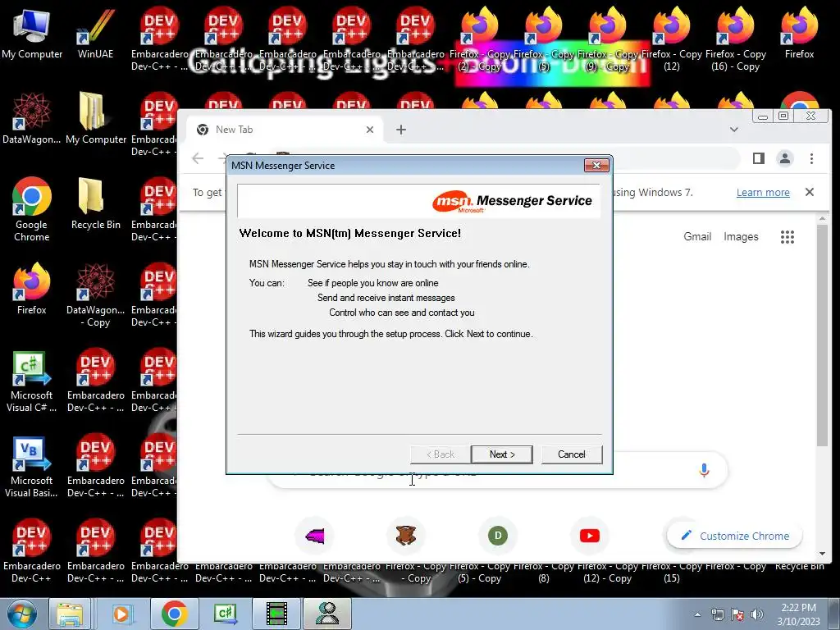Switch to MSN Messenger via its taskbar button

click(327, 614)
